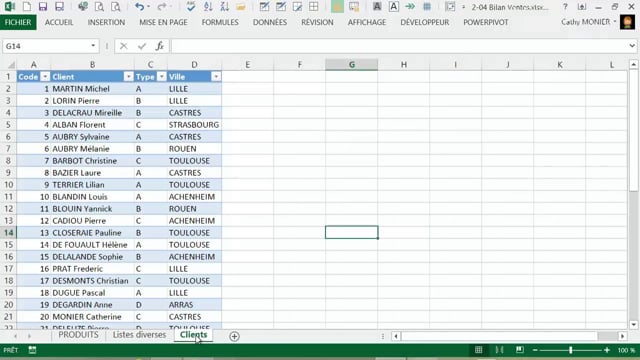
Task: Open the FICHIER menu
Action: (x=18, y=22)
